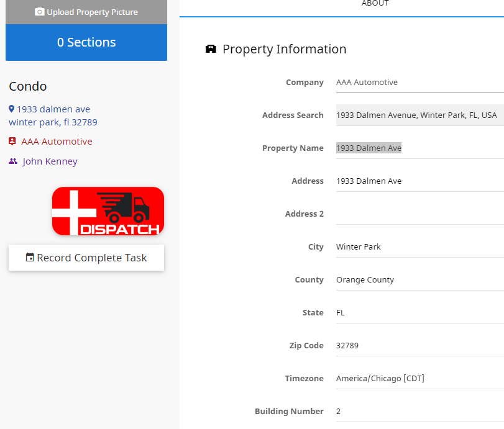Click the red contact icon next to AAA Automotive
504x429 pixels.
point(12,142)
